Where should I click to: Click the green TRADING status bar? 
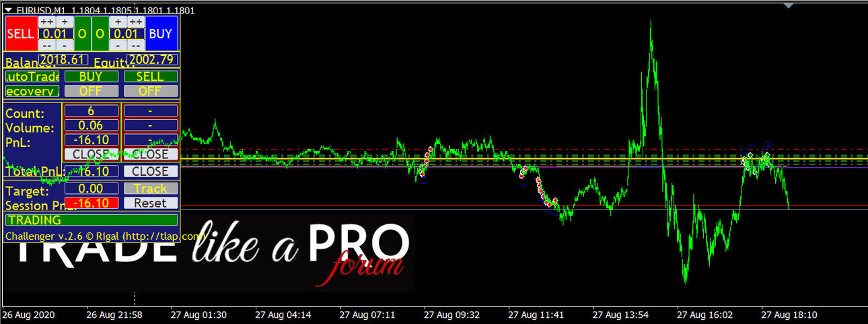tap(92, 220)
